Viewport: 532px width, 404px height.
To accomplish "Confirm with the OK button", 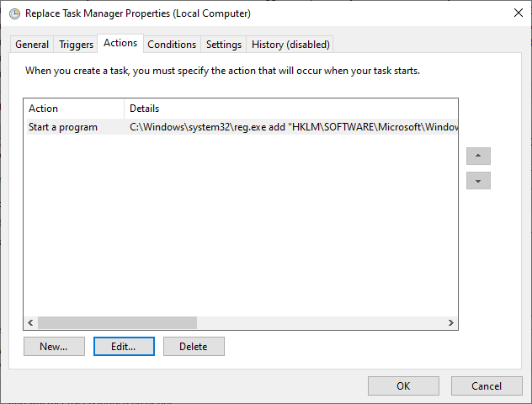I will click(403, 385).
